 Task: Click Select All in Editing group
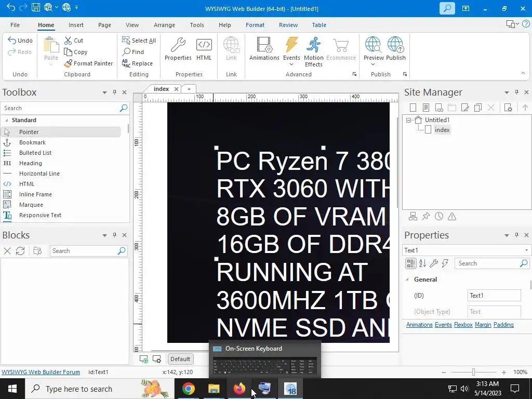(139, 41)
